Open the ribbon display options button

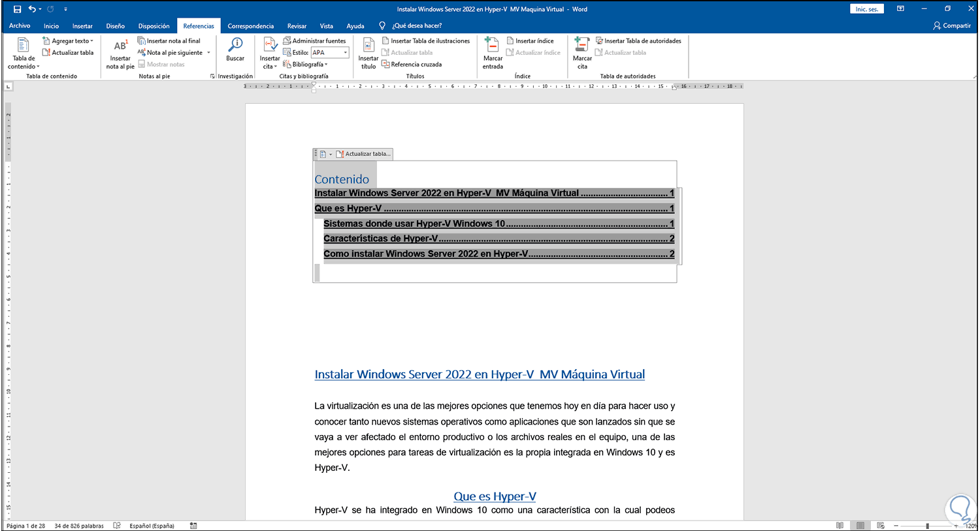pos(900,9)
